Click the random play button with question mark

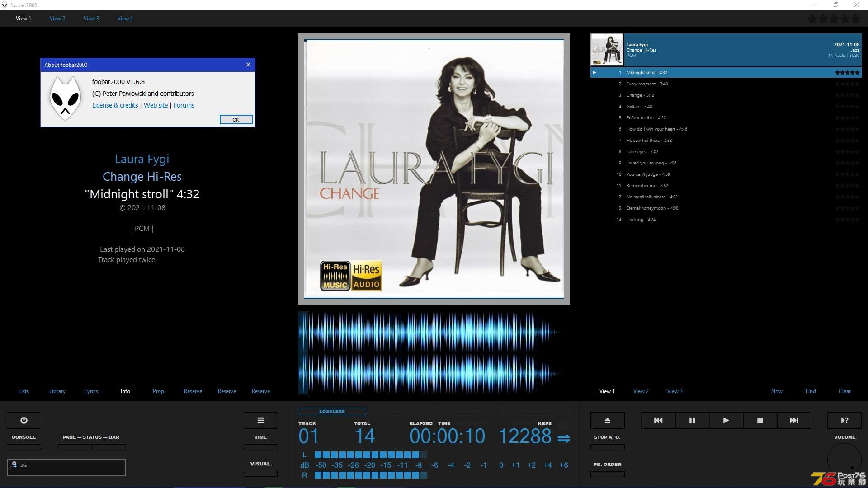coord(844,420)
